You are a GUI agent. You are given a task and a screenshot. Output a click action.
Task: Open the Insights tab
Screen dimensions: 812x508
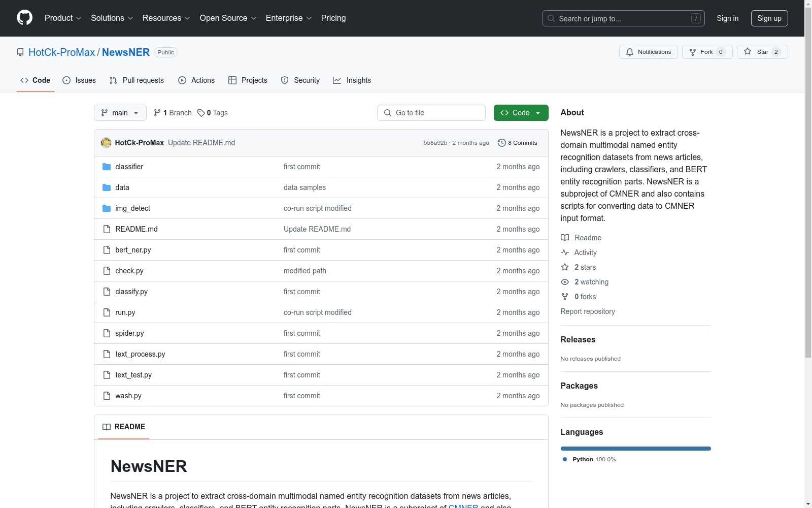352,80
